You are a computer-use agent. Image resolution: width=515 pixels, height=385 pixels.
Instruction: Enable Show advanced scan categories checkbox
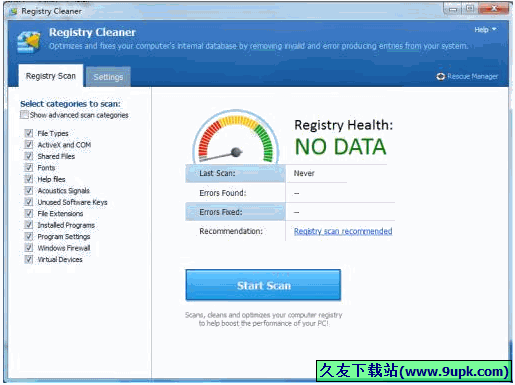click(24, 115)
